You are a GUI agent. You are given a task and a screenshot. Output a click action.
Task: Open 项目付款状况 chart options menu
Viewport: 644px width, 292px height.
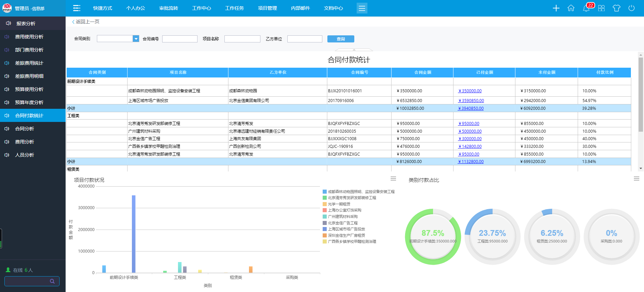393,179
